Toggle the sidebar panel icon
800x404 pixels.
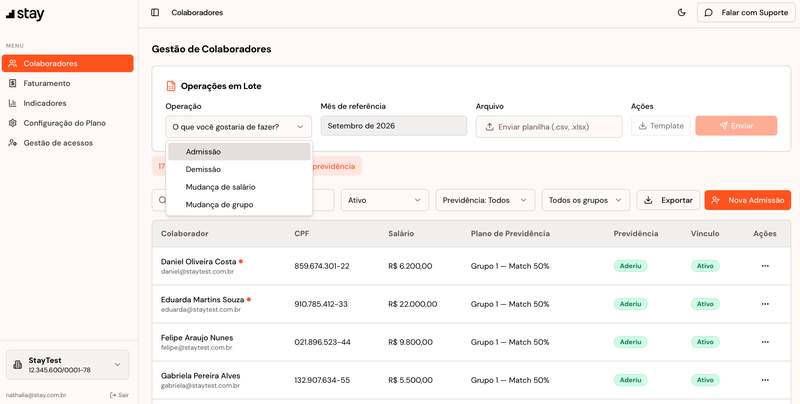point(155,12)
